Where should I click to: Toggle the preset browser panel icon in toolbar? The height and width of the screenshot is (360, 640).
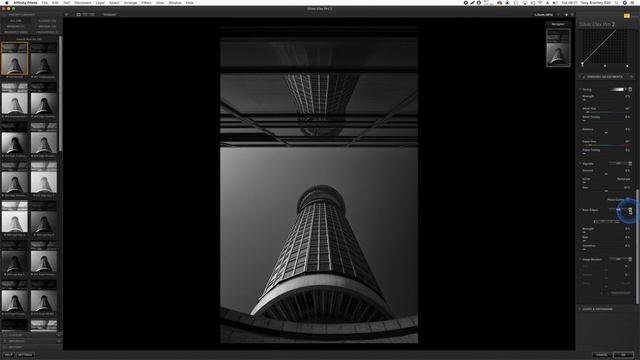pyautogui.click(x=67, y=15)
